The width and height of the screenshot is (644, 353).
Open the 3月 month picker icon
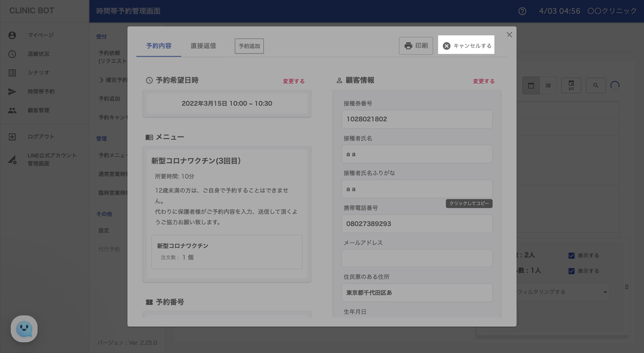[571, 86]
